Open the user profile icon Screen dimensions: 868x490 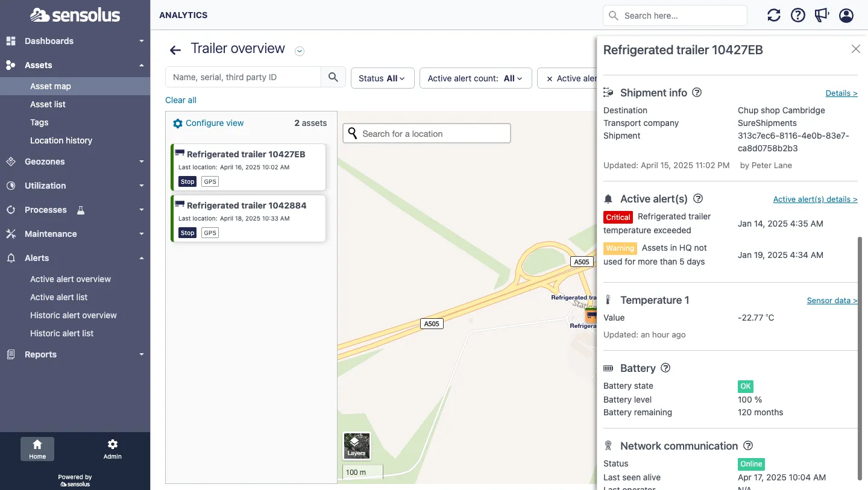coord(846,16)
